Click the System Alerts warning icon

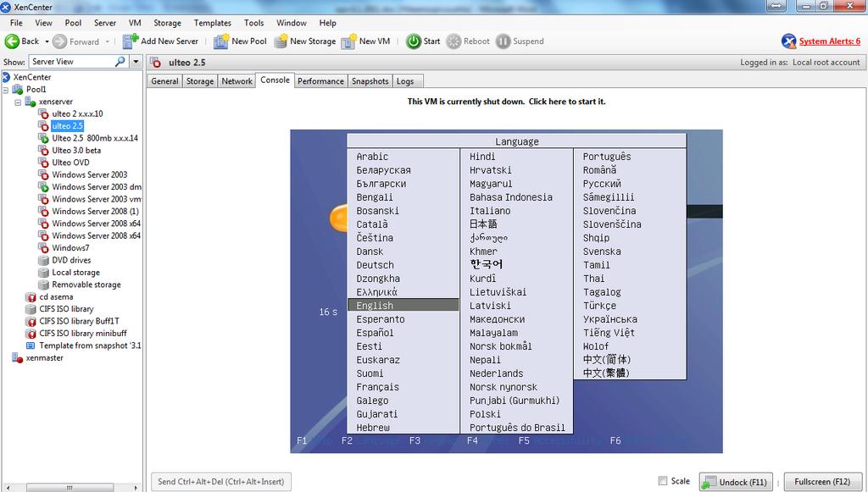[x=789, y=41]
